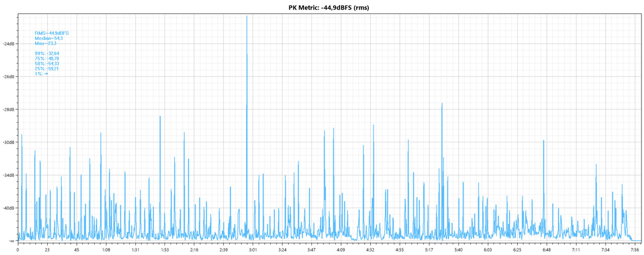Click the "Median=-54,3" stat line

(x=48, y=38)
